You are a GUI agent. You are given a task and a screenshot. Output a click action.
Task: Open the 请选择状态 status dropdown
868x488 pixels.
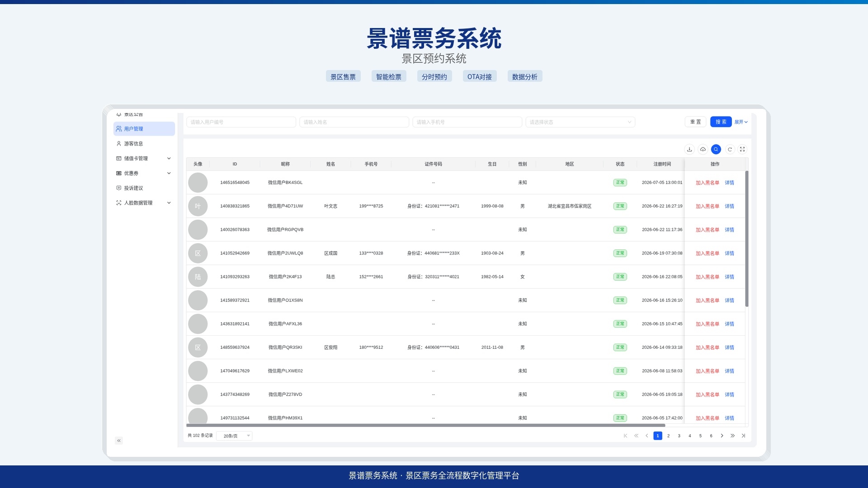[580, 122]
